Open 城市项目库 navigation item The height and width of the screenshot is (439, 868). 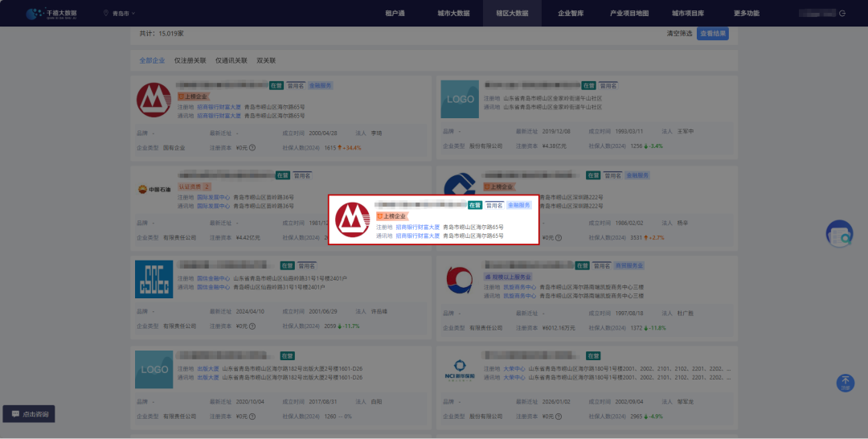pos(688,14)
